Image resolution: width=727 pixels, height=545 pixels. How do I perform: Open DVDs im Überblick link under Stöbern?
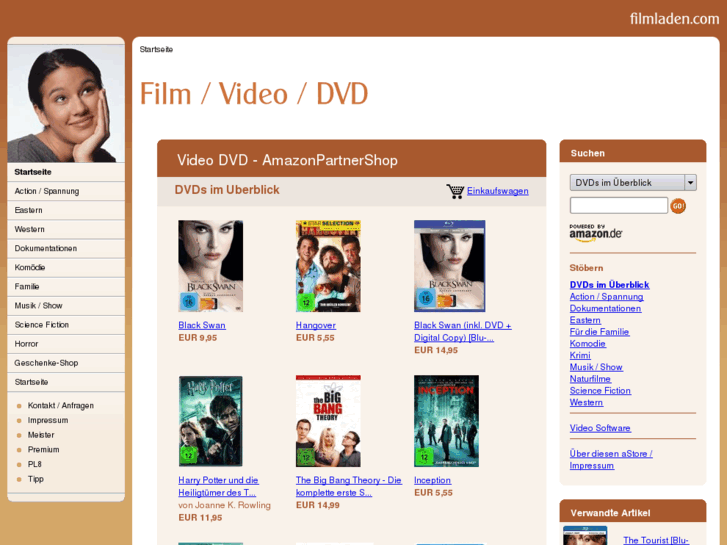coord(609,285)
